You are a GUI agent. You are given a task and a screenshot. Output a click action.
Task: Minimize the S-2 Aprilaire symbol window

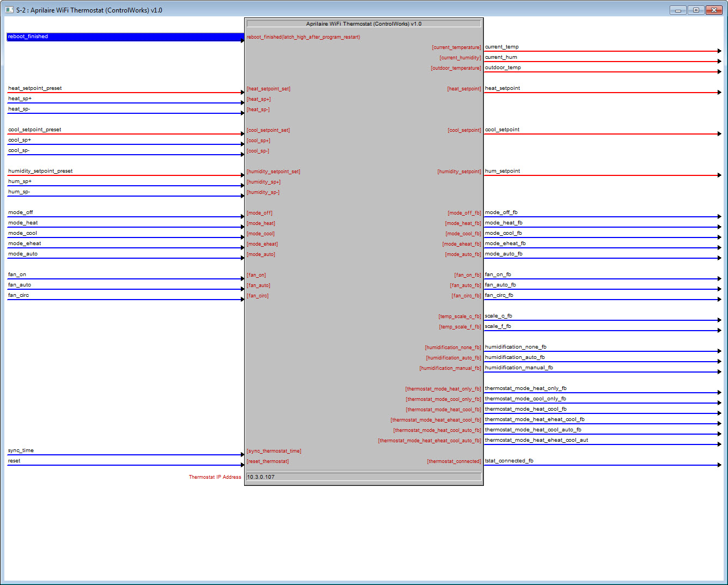[678, 10]
